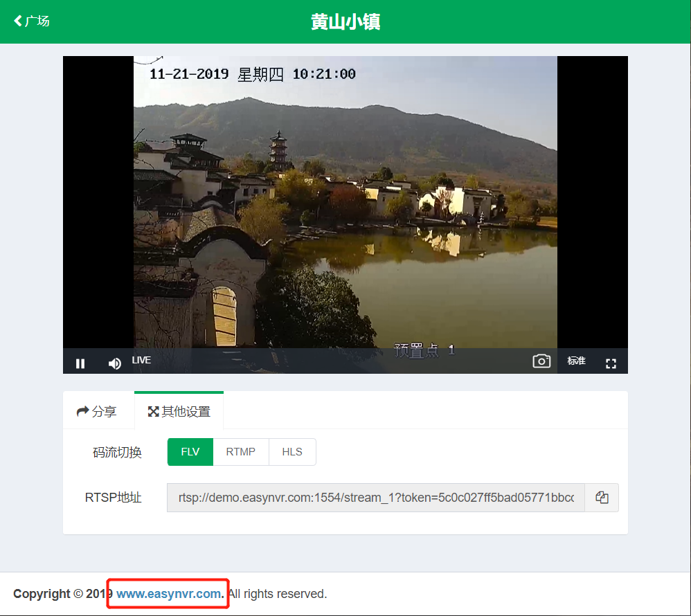Select the HLS stream option
This screenshot has width=691, height=616.
click(x=292, y=451)
